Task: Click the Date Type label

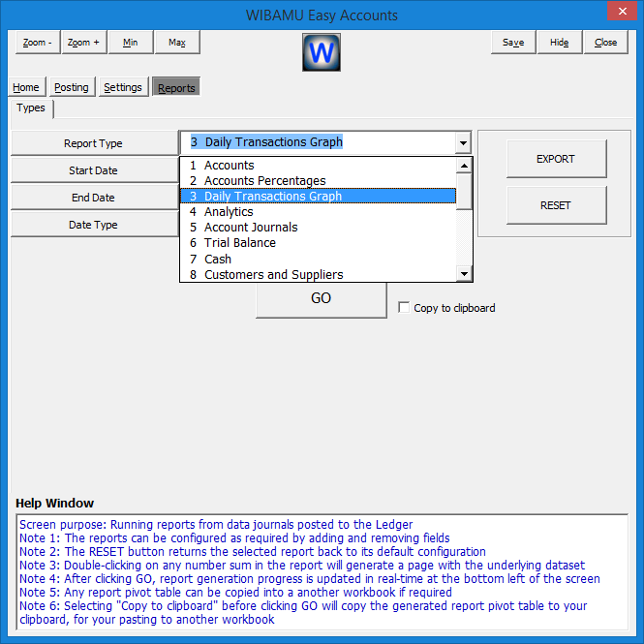Action: click(x=94, y=225)
